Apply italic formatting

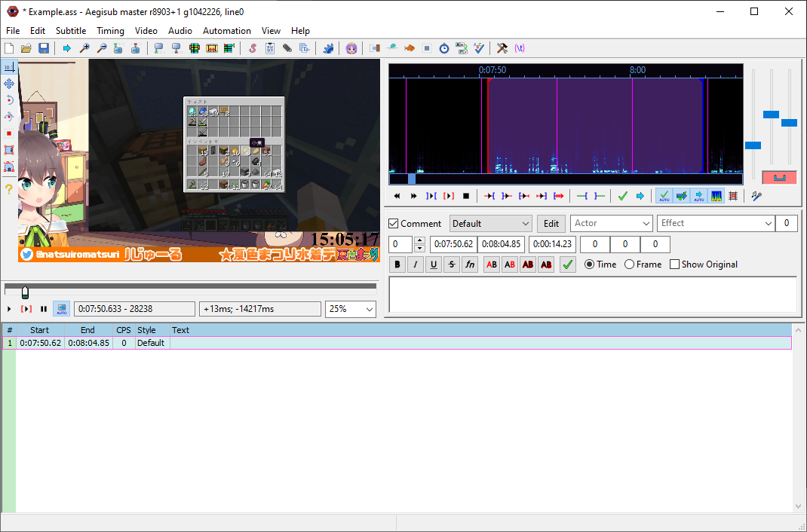click(x=416, y=264)
